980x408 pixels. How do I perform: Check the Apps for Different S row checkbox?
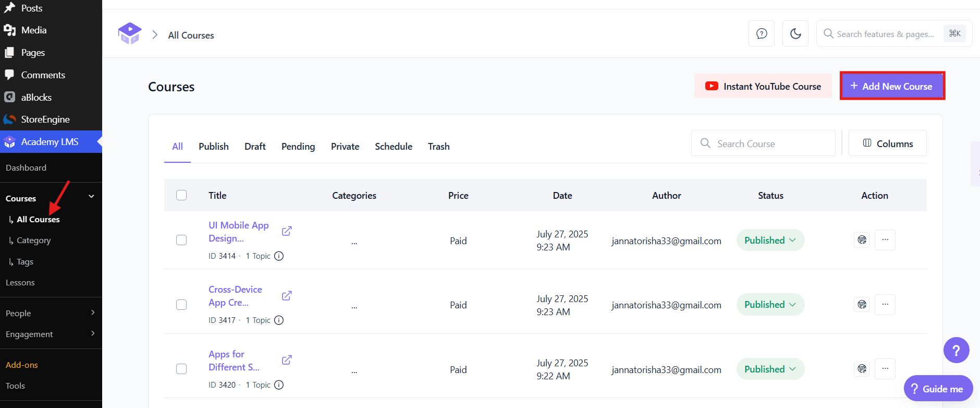(x=181, y=369)
